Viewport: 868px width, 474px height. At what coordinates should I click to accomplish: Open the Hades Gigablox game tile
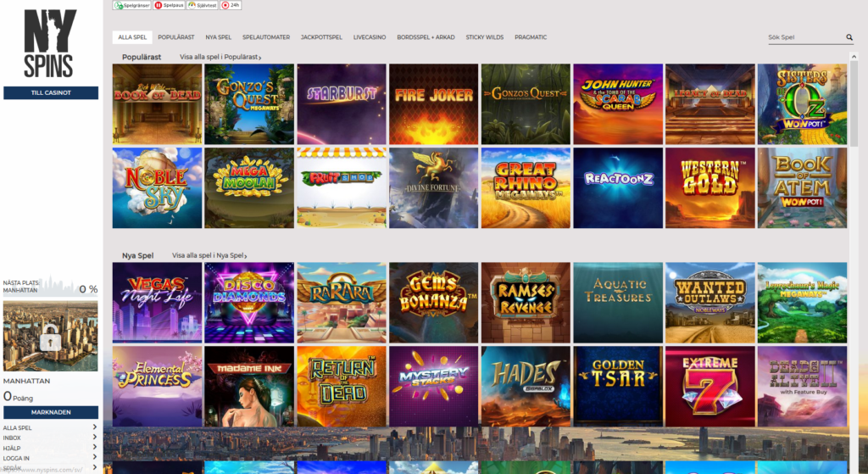pyautogui.click(x=526, y=387)
